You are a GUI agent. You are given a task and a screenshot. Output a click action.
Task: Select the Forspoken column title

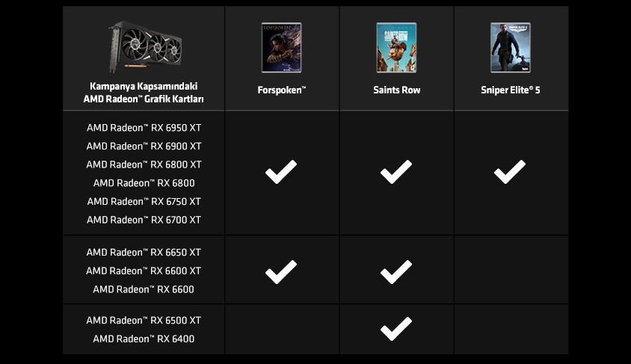282,90
